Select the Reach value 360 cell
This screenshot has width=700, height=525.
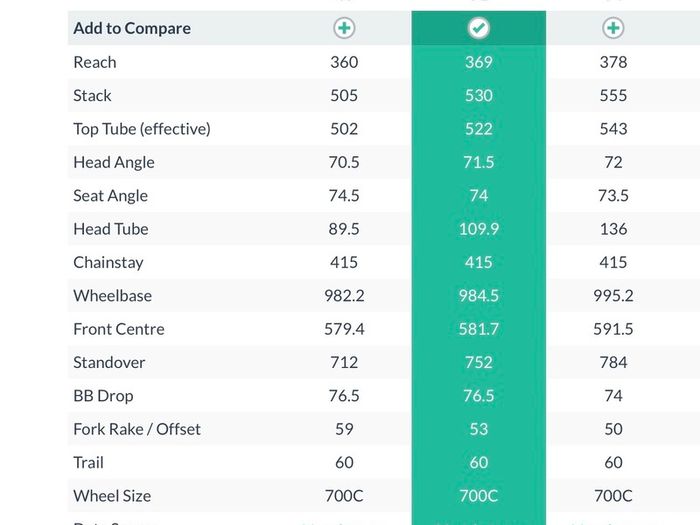point(344,62)
